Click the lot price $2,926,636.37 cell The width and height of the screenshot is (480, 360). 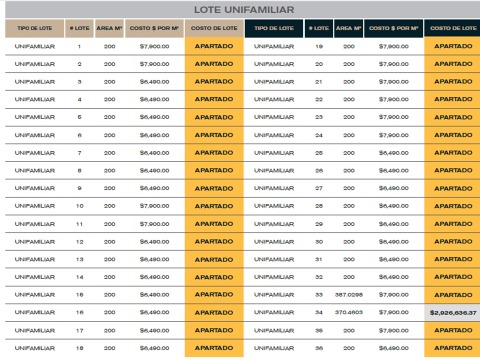pos(453,313)
